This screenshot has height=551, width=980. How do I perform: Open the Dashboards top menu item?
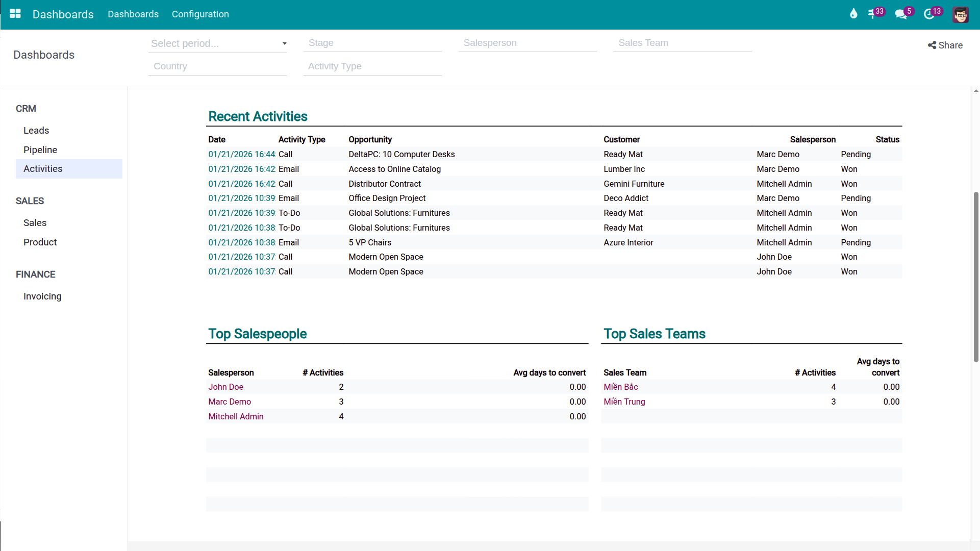133,14
